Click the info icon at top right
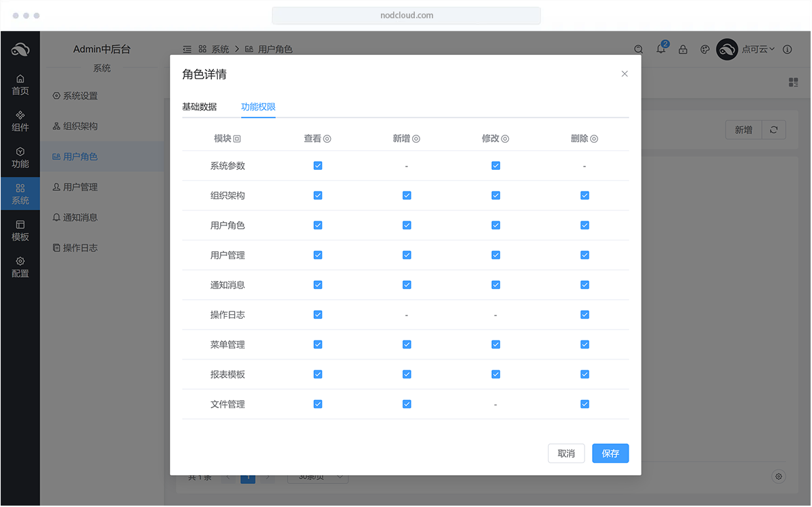The width and height of the screenshot is (812, 507). [787, 49]
